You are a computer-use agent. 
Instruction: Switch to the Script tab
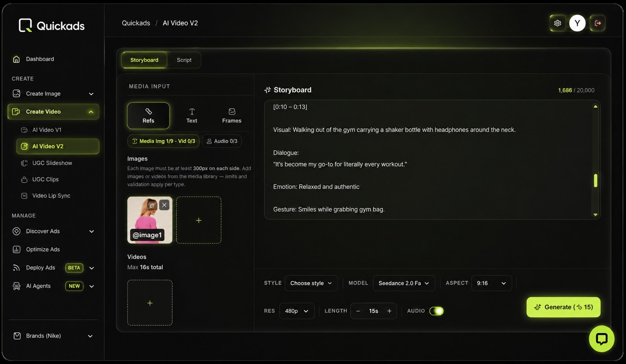click(x=184, y=60)
